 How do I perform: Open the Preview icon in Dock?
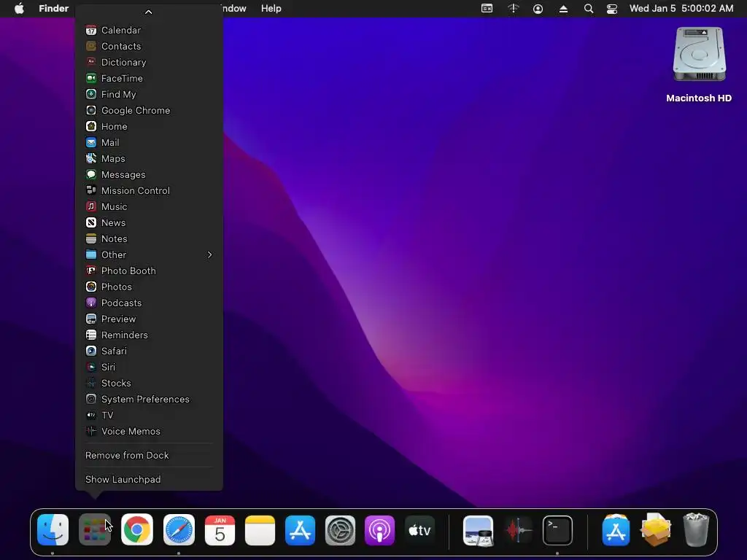[479, 531]
